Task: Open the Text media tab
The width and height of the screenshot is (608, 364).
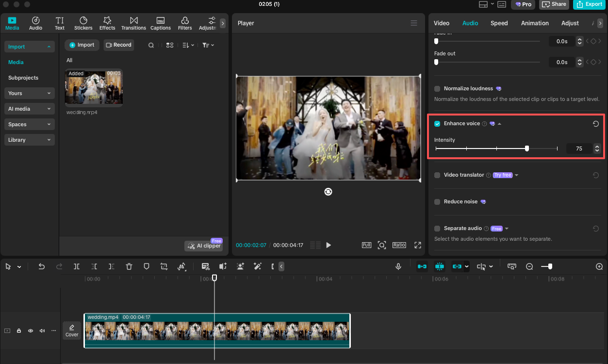Action: (x=60, y=23)
